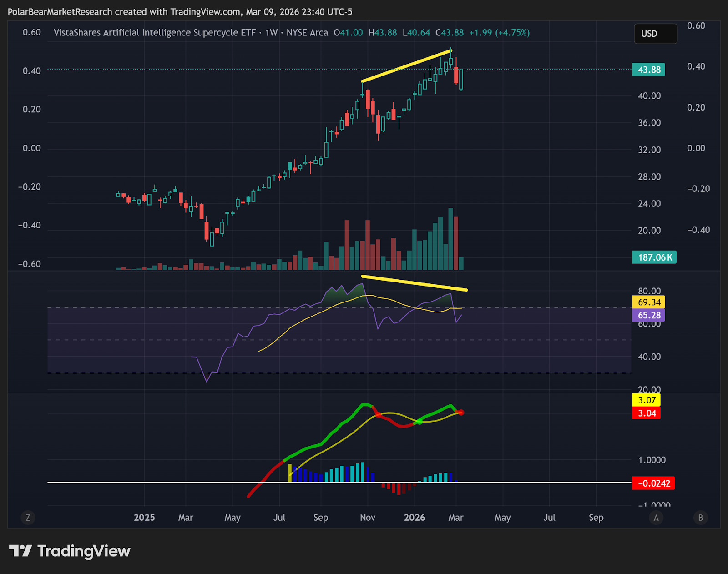Click the 2026 time axis label
The height and width of the screenshot is (574, 728).
pyautogui.click(x=415, y=518)
